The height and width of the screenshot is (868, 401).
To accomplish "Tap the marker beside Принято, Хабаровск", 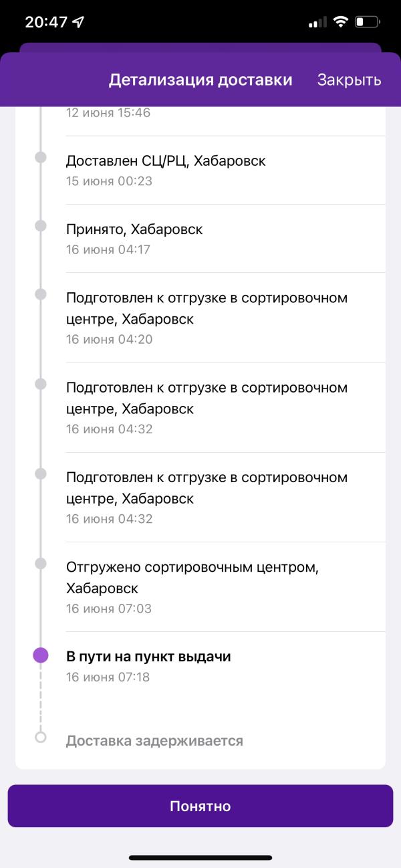I will click(x=41, y=226).
